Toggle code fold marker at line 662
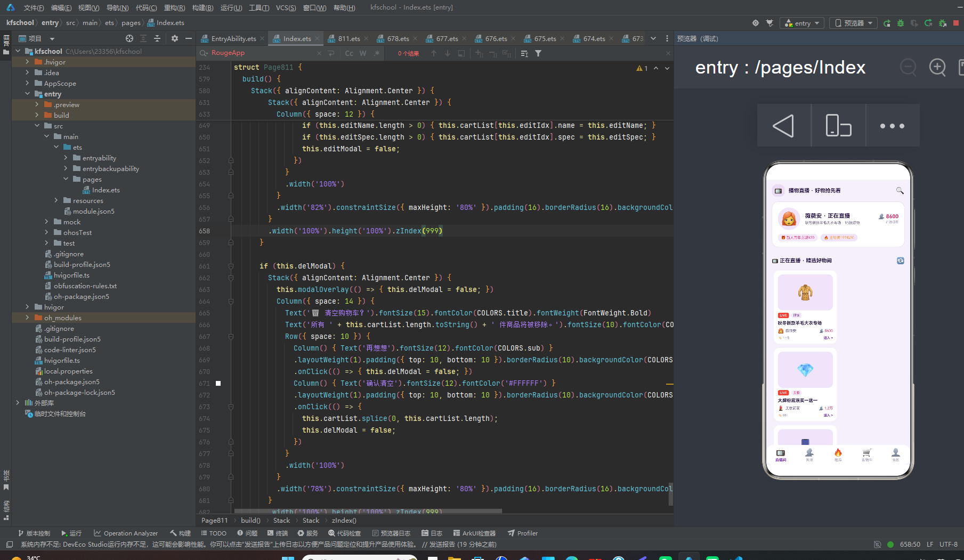The image size is (964, 560). tap(231, 278)
